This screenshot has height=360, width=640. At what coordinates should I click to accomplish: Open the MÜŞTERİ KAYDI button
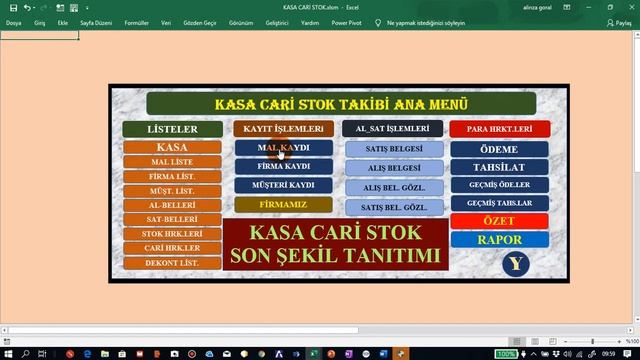pos(284,185)
